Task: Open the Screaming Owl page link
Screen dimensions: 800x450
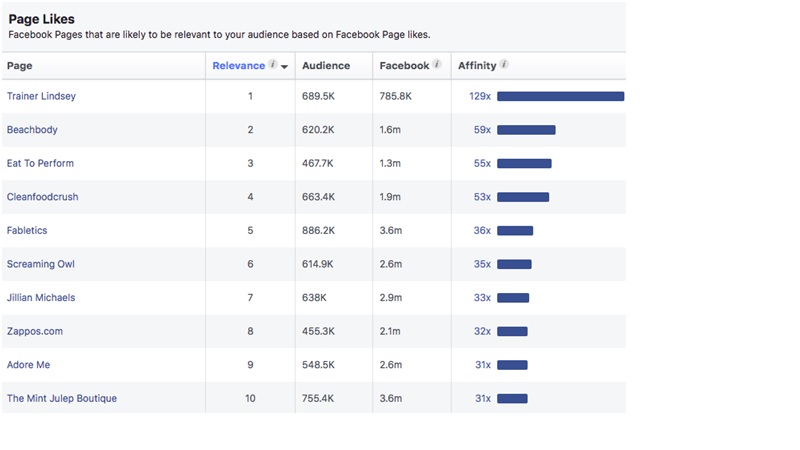Action: tap(41, 264)
